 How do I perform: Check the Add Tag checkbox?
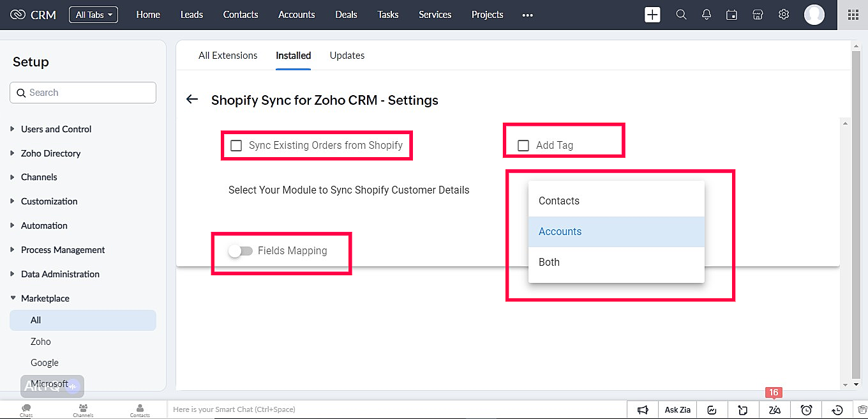tap(523, 146)
